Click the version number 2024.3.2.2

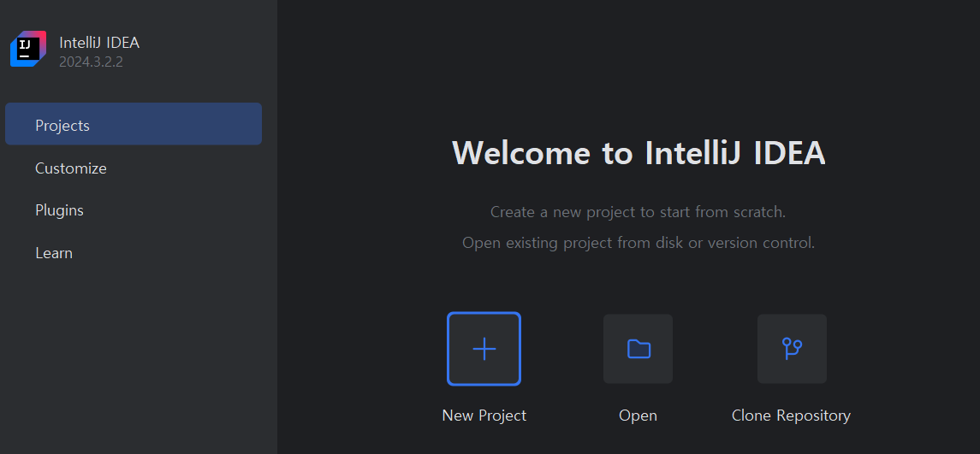(92, 62)
